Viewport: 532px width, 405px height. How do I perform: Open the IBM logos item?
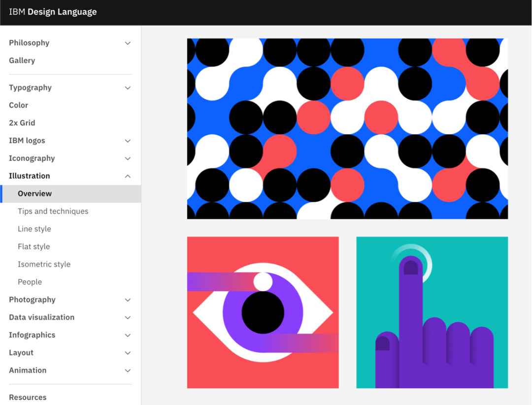point(27,140)
